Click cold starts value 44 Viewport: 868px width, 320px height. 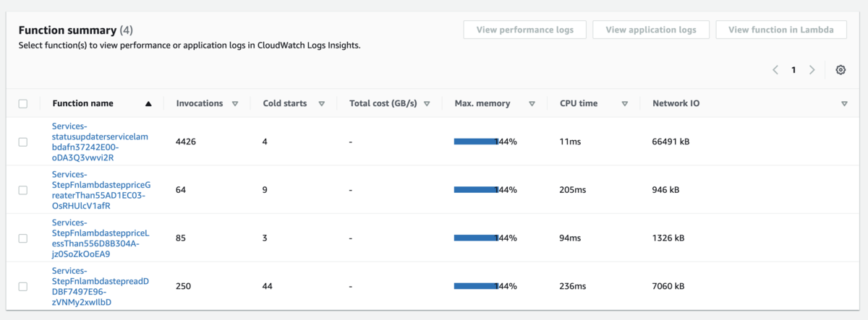coord(268,286)
